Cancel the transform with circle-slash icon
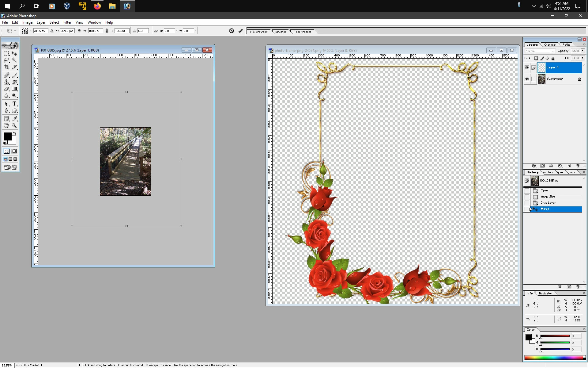 click(x=232, y=31)
